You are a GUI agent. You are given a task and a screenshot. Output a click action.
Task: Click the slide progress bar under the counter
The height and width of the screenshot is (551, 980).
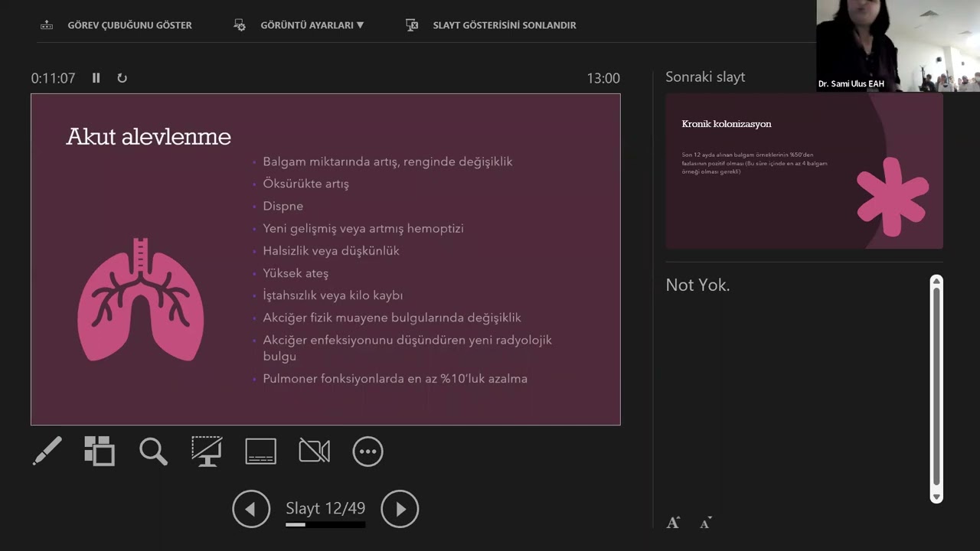click(325, 525)
